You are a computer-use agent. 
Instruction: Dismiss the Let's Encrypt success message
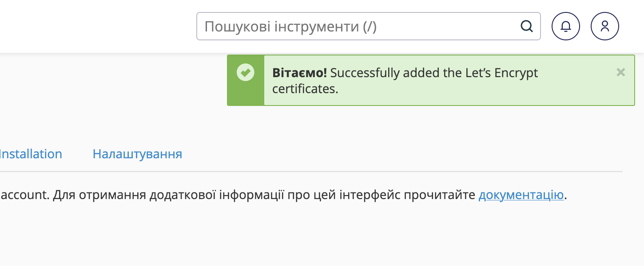tap(620, 72)
